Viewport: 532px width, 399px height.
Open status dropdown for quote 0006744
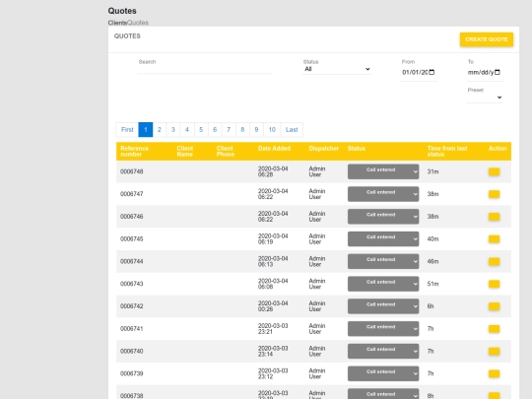click(383, 261)
